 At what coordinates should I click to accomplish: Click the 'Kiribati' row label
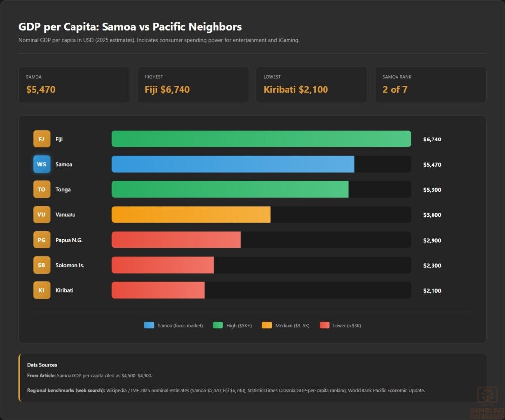[64, 290]
